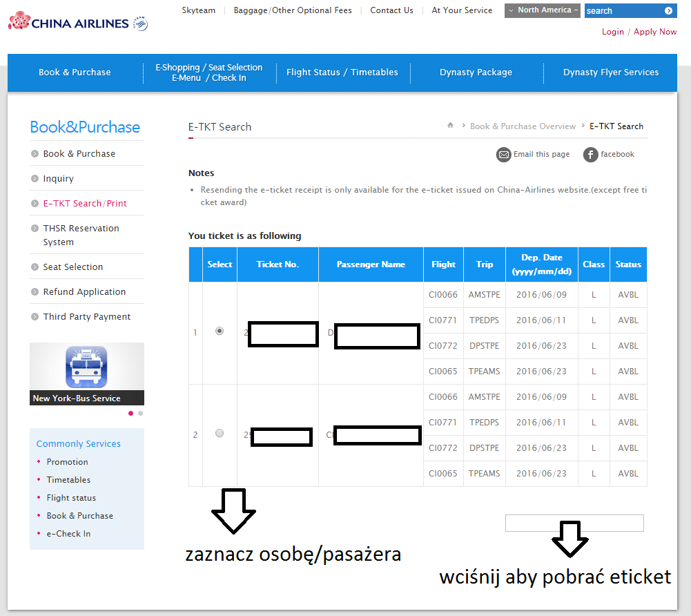Open Third Party Payment sidebar item
Screen dimensions: 691x616
coord(87,316)
